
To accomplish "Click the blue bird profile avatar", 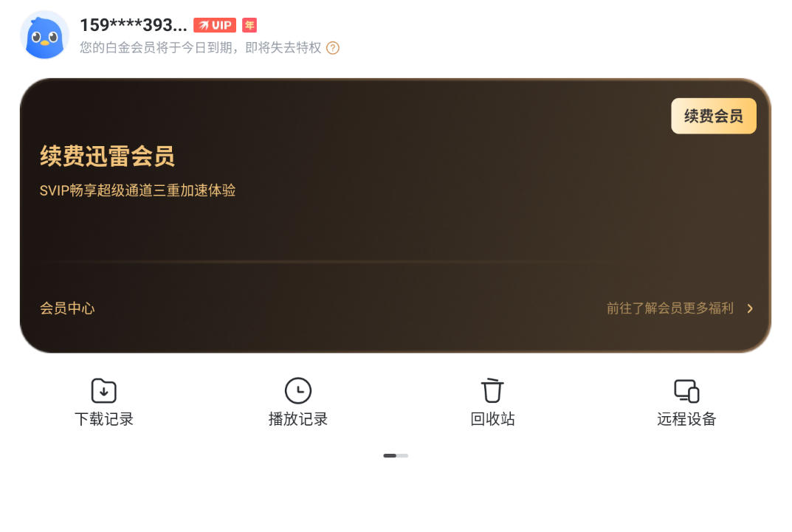I will pos(44,35).
